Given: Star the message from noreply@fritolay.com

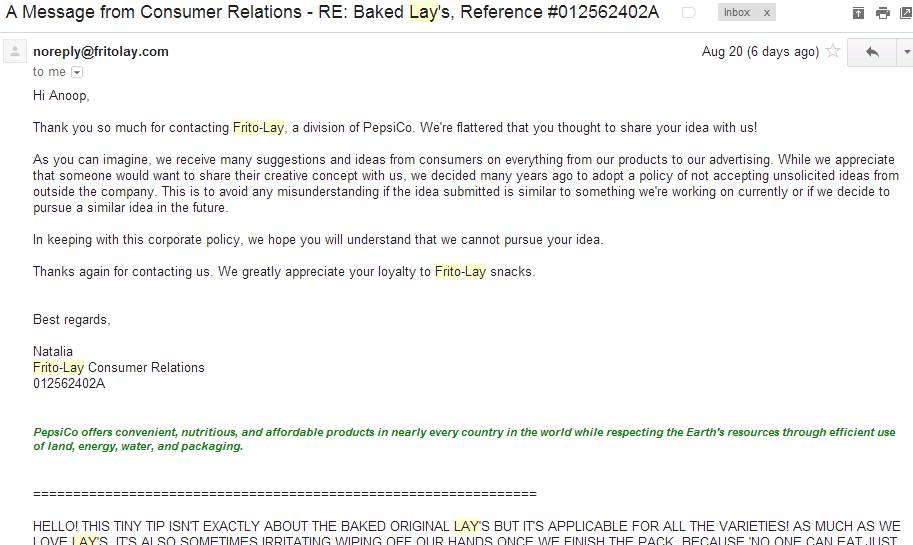Looking at the screenshot, I should [833, 51].
